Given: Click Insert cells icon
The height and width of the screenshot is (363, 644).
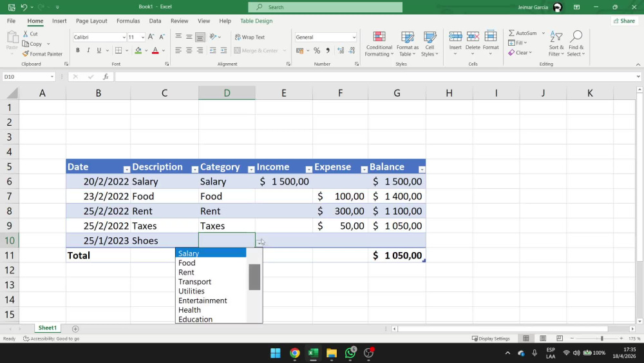Looking at the screenshot, I should click(x=455, y=37).
